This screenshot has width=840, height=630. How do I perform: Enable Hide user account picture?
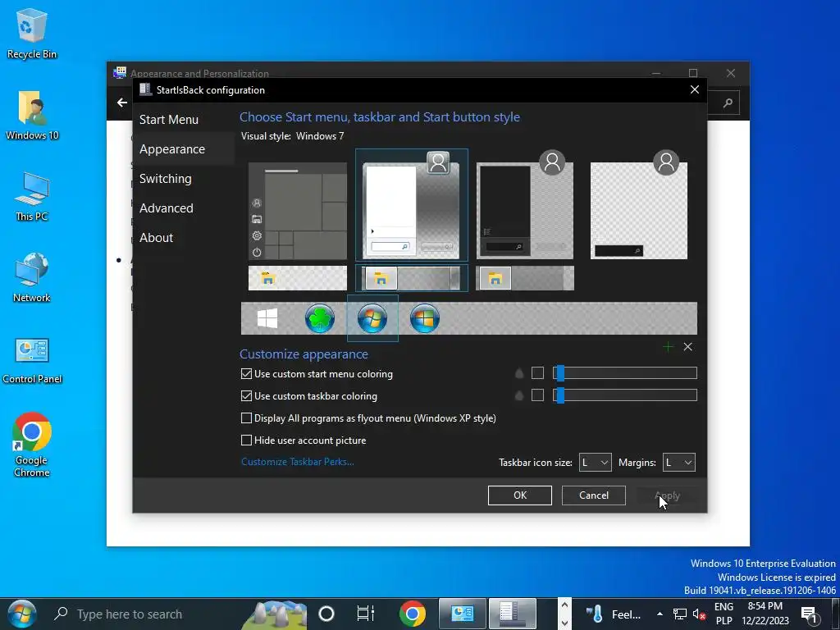point(246,440)
